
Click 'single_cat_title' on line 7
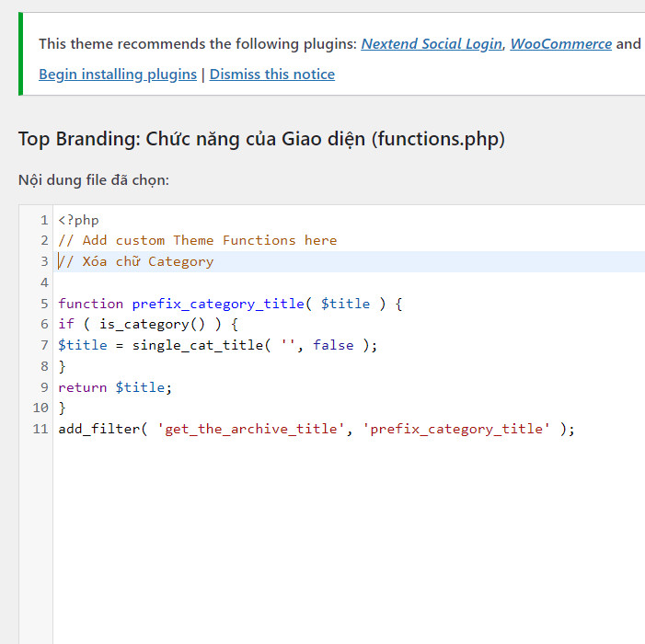[x=198, y=345]
